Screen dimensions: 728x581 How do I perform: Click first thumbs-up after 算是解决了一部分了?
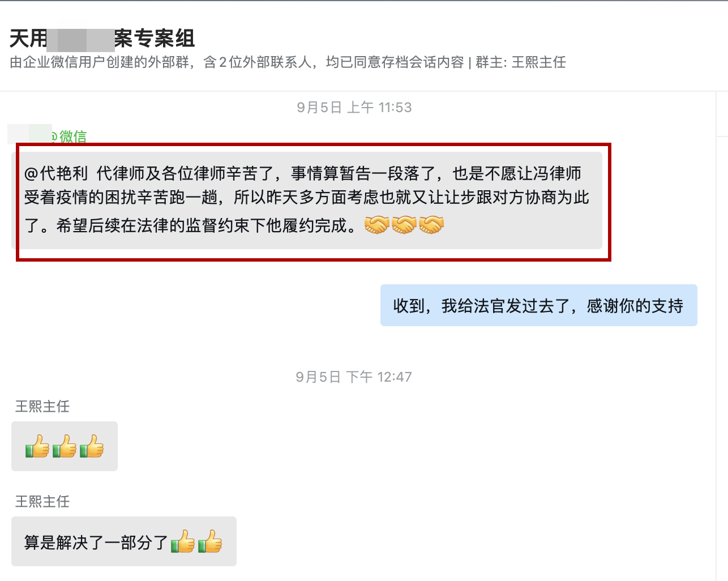click(x=183, y=541)
